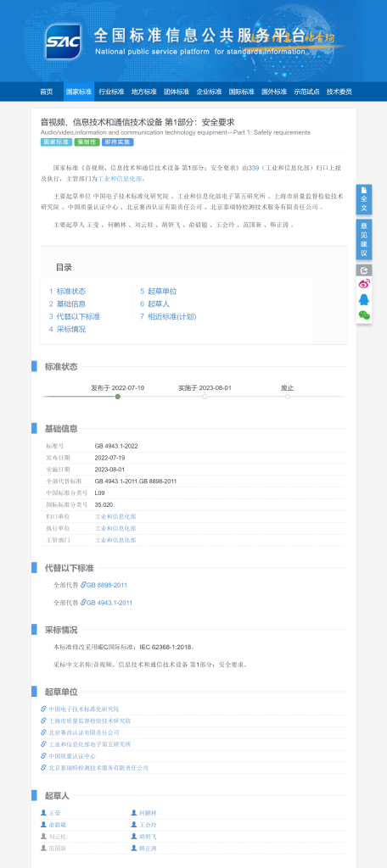Image resolution: width=387 pixels, height=868 pixels.
Task: Click link icon before 工业和信息化部电子第五研究所
Action: tap(43, 744)
